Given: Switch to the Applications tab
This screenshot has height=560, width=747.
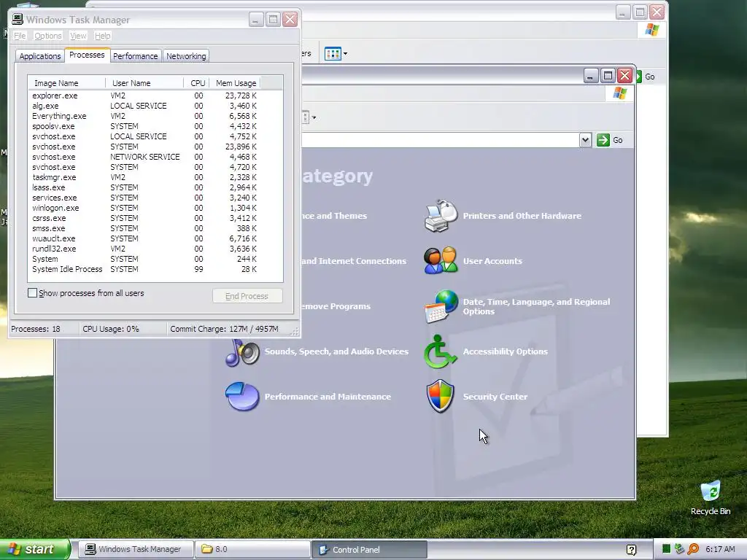Looking at the screenshot, I should 40,56.
